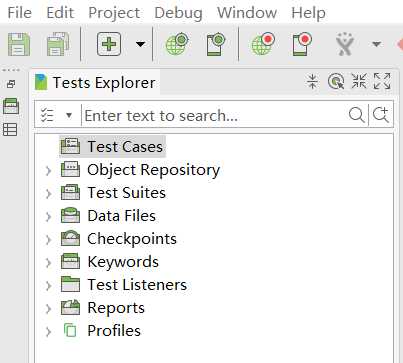Open the Help menu
The height and width of the screenshot is (363, 403).
point(308,13)
